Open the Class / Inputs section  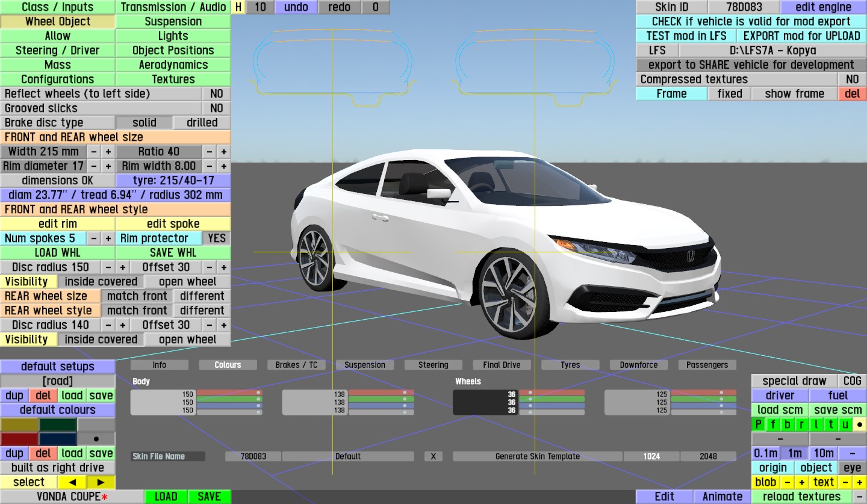[x=58, y=7]
